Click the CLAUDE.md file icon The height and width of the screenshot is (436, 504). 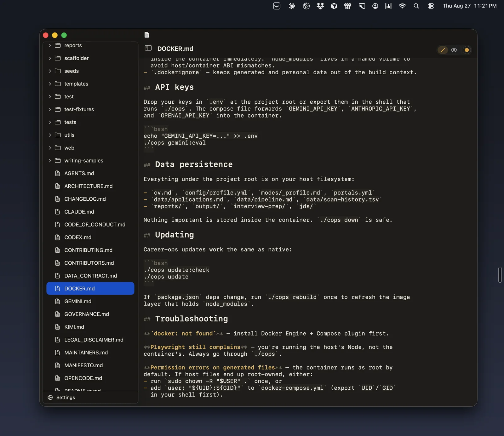coord(57,212)
